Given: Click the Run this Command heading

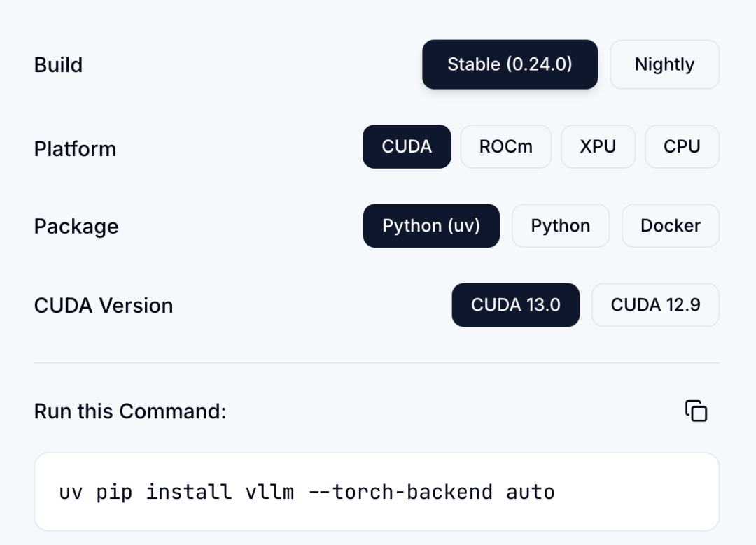Looking at the screenshot, I should click(x=130, y=411).
